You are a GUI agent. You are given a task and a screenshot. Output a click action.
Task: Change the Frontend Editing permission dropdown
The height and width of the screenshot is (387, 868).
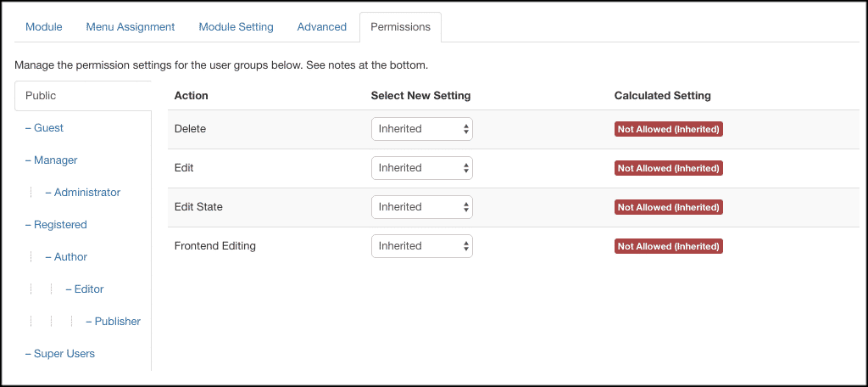[x=421, y=246]
